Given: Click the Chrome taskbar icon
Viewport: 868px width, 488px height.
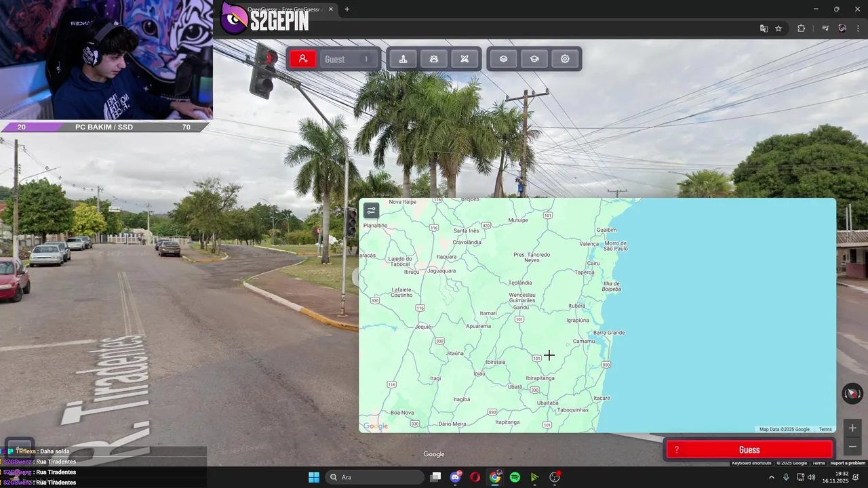Looking at the screenshot, I should coord(495,477).
